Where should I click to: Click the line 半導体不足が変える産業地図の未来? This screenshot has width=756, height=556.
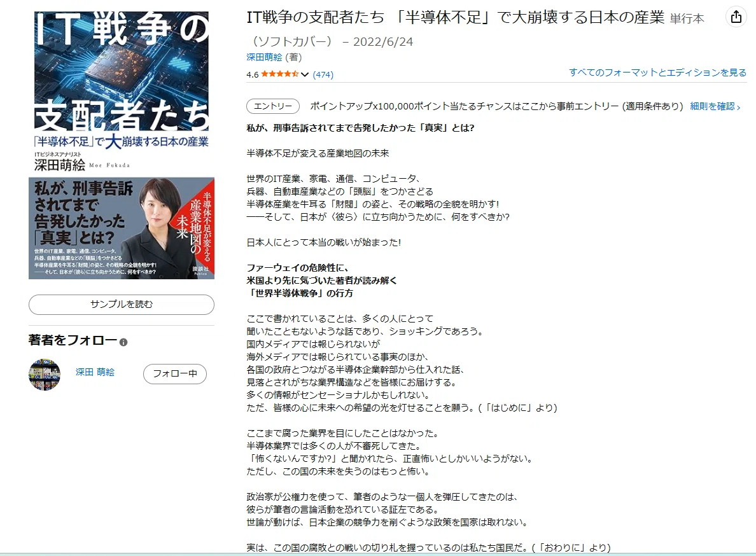pos(318,153)
